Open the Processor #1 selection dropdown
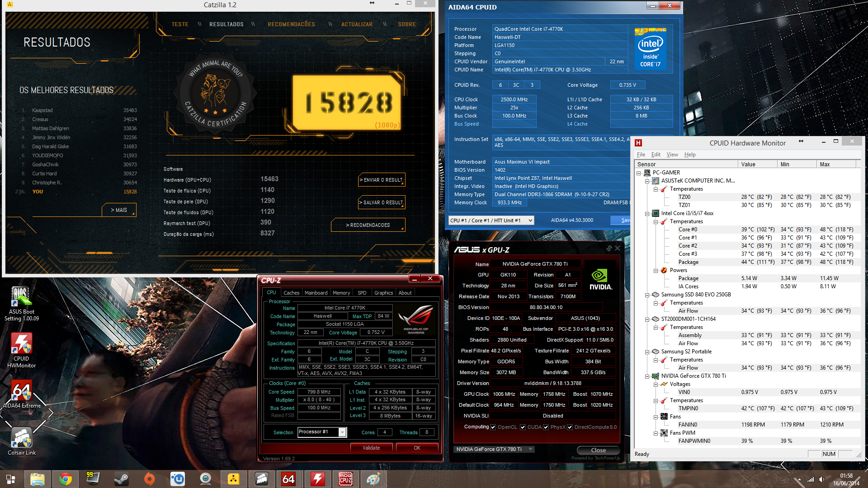The width and height of the screenshot is (868, 488). click(322, 432)
